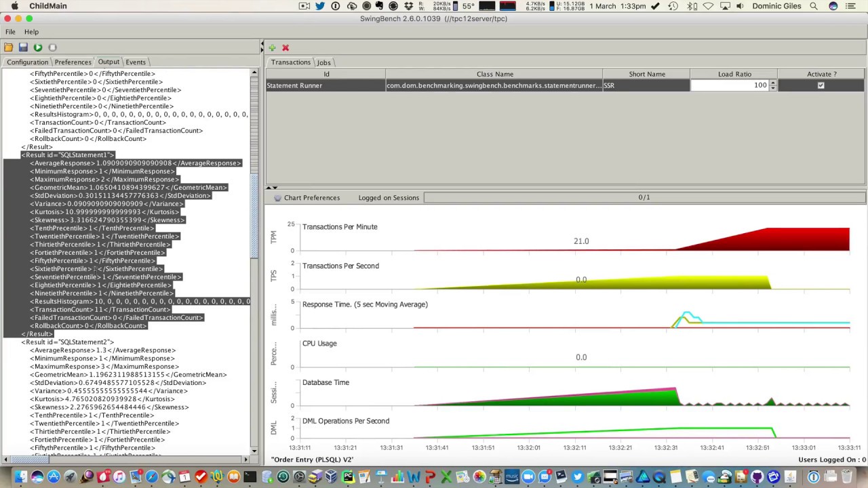The height and width of the screenshot is (488, 868).
Task: Click the Users Logged On status text
Action: (832, 460)
